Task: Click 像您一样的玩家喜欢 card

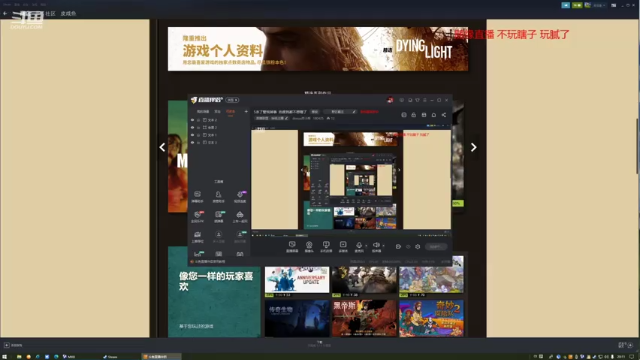Action: tap(214, 292)
